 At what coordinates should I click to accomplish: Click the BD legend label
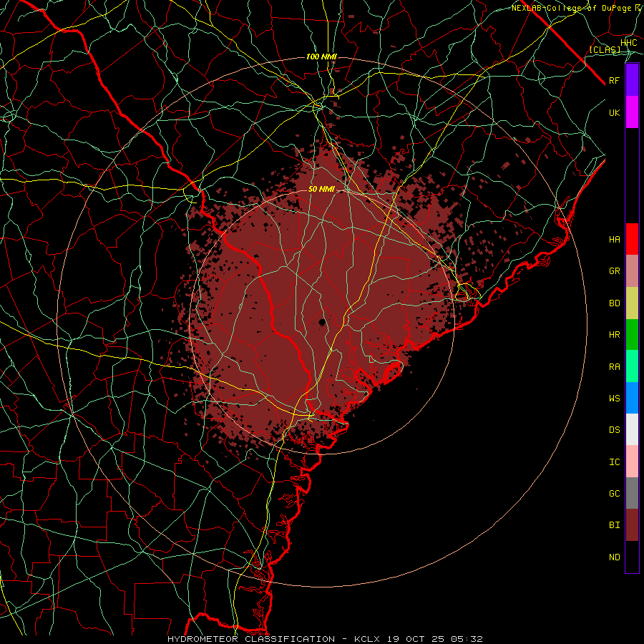[615, 303]
